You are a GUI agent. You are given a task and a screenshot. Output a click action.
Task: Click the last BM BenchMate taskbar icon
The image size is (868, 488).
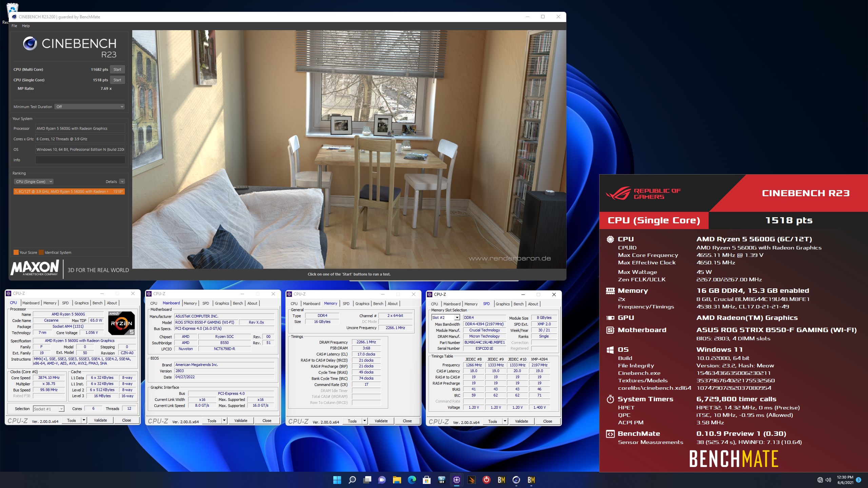531,480
